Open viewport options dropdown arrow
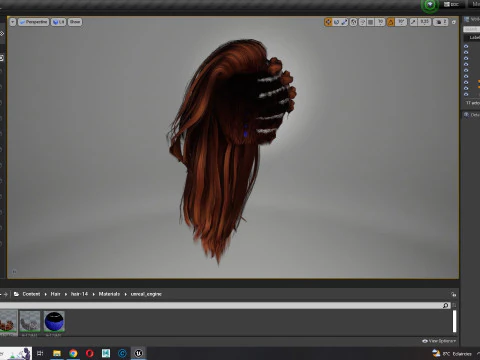The height and width of the screenshot is (360, 480). 13,22
